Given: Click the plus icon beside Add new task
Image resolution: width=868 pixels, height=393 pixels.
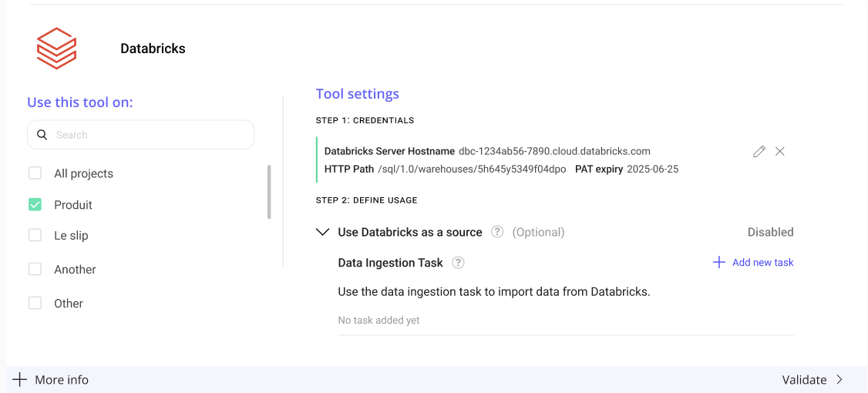Looking at the screenshot, I should tap(719, 263).
